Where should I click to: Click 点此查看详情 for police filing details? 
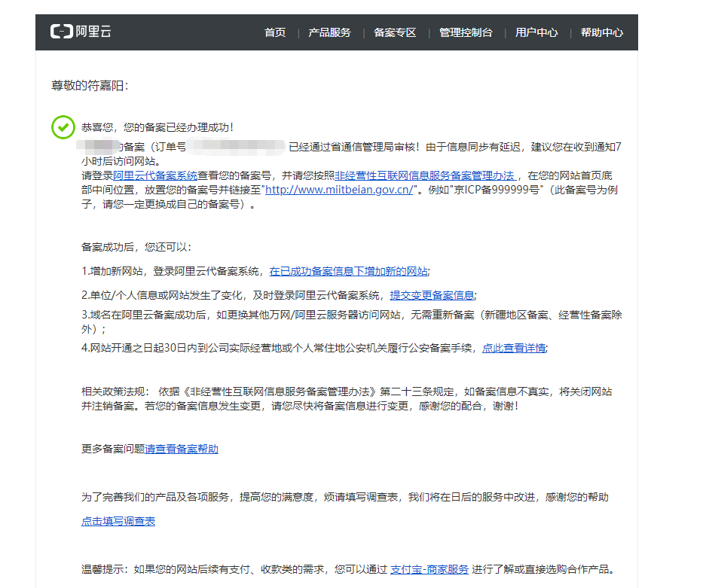(514, 347)
